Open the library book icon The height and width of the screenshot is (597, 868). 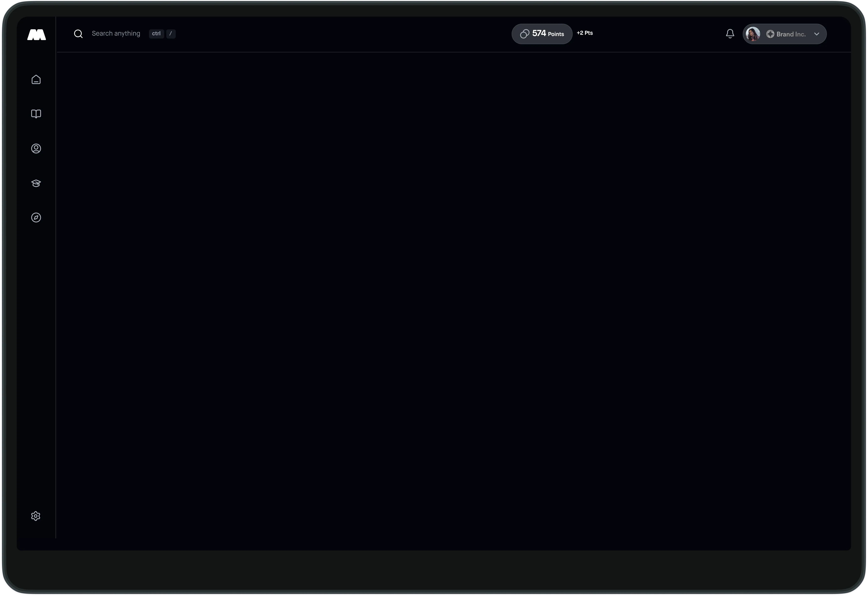[x=36, y=114]
